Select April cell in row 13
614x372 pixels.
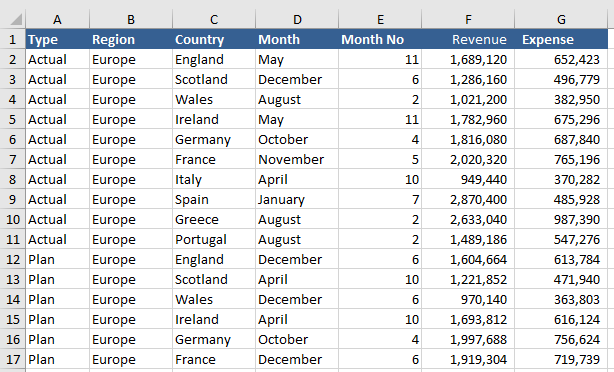[297, 279]
